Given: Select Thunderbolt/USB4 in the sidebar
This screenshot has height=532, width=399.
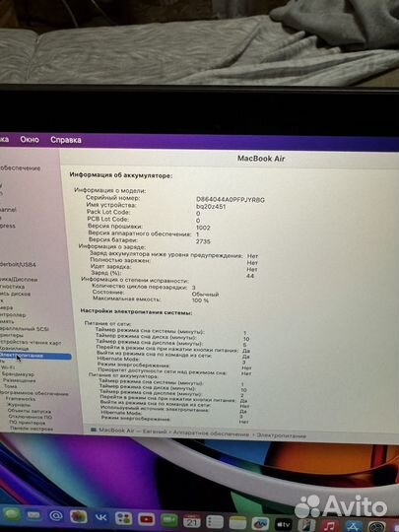Looking at the screenshot, I should [x=18, y=264].
